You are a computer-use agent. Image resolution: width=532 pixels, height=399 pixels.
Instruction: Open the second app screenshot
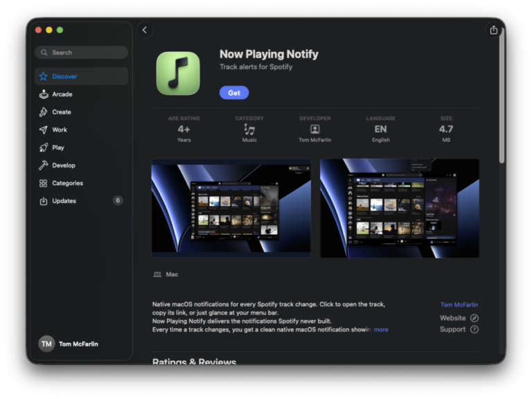pos(400,209)
